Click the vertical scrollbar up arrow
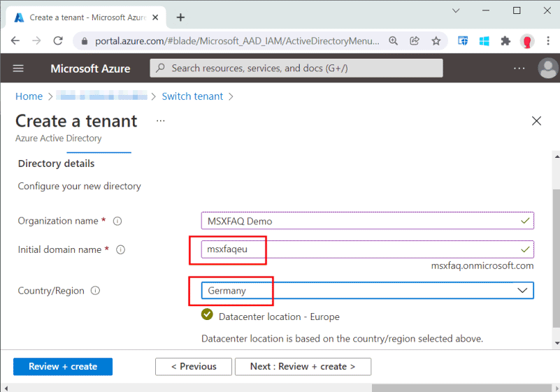Viewport: 560px width, 392px height. click(x=557, y=156)
